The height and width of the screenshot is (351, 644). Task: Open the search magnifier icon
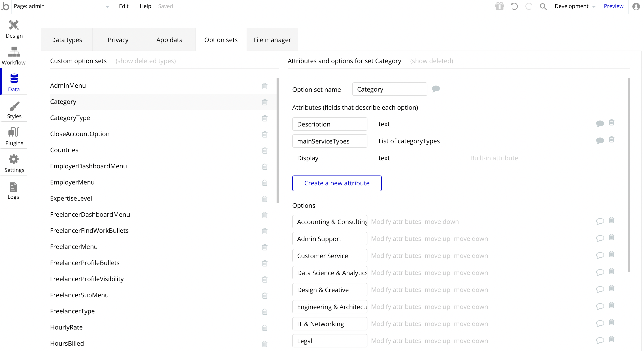pyautogui.click(x=543, y=6)
